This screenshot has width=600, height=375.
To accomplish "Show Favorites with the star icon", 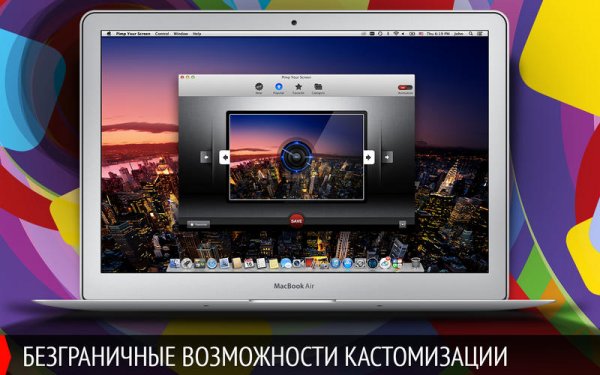I will pos(298,87).
